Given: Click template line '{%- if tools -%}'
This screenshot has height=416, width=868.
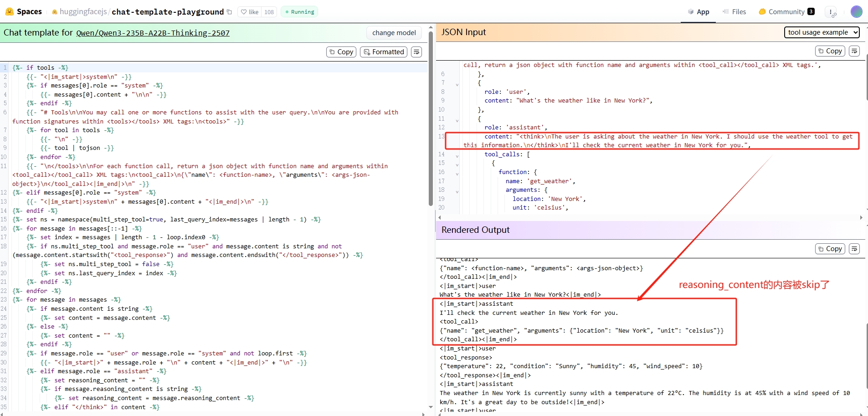Looking at the screenshot, I should pyautogui.click(x=41, y=67).
